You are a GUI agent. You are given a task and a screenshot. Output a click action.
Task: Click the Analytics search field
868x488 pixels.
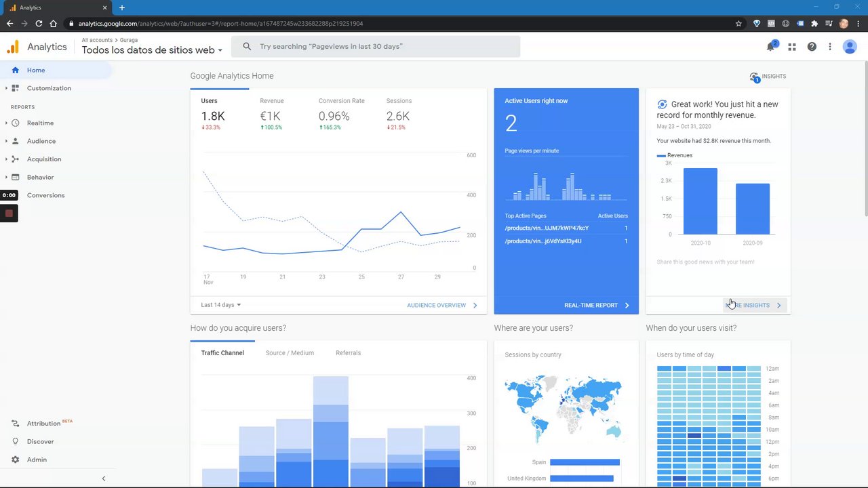tap(376, 47)
